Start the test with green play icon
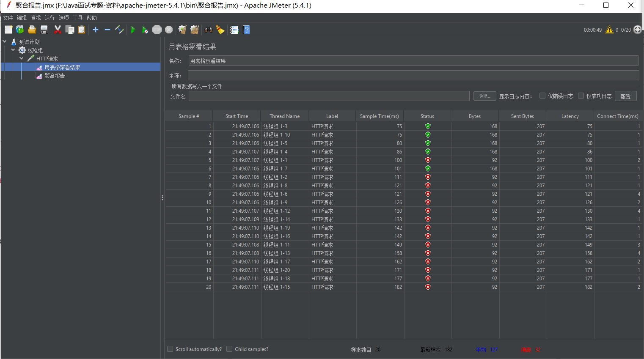The image size is (644, 359). point(133,30)
